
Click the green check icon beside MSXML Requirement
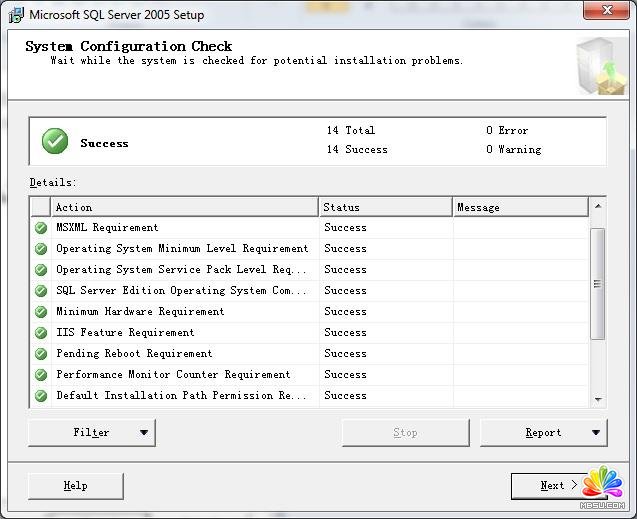pyautogui.click(x=41, y=228)
